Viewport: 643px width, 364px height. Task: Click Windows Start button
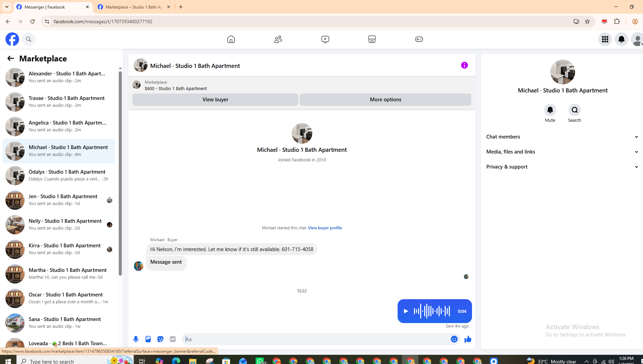(x=8, y=361)
